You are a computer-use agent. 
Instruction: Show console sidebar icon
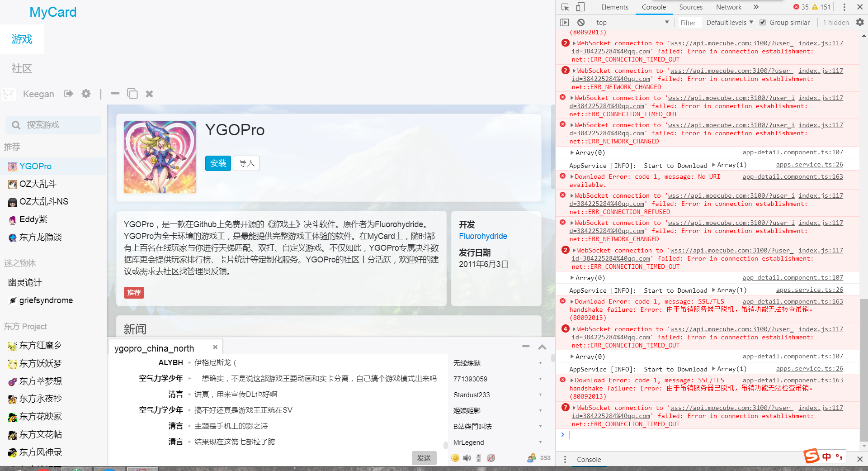tap(565, 23)
